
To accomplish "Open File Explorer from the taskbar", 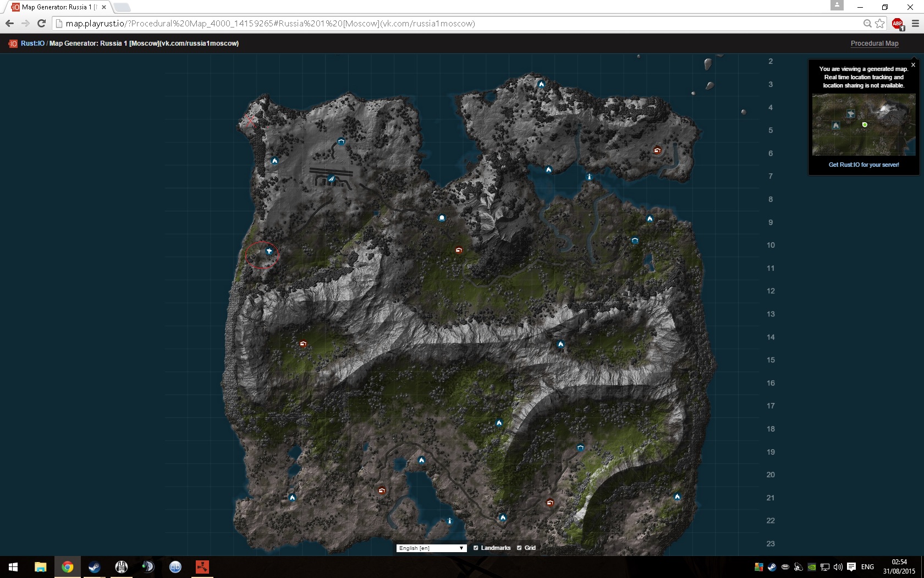I will pos(40,567).
